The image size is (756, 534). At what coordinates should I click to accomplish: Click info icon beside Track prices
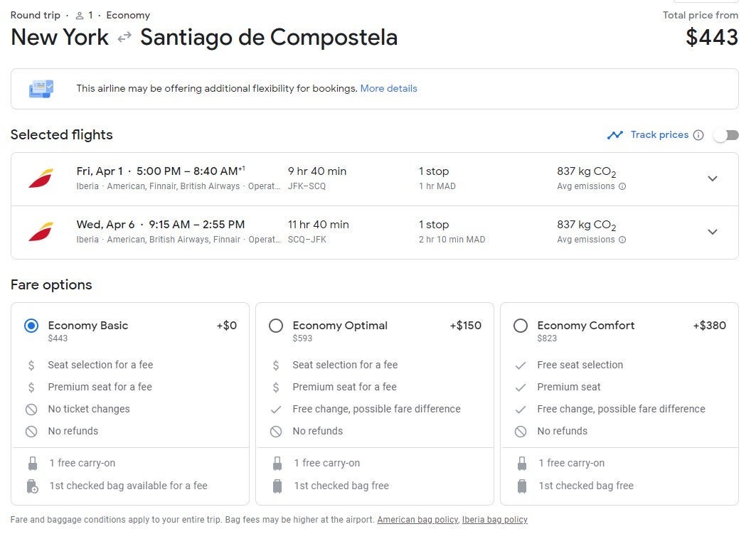point(698,135)
